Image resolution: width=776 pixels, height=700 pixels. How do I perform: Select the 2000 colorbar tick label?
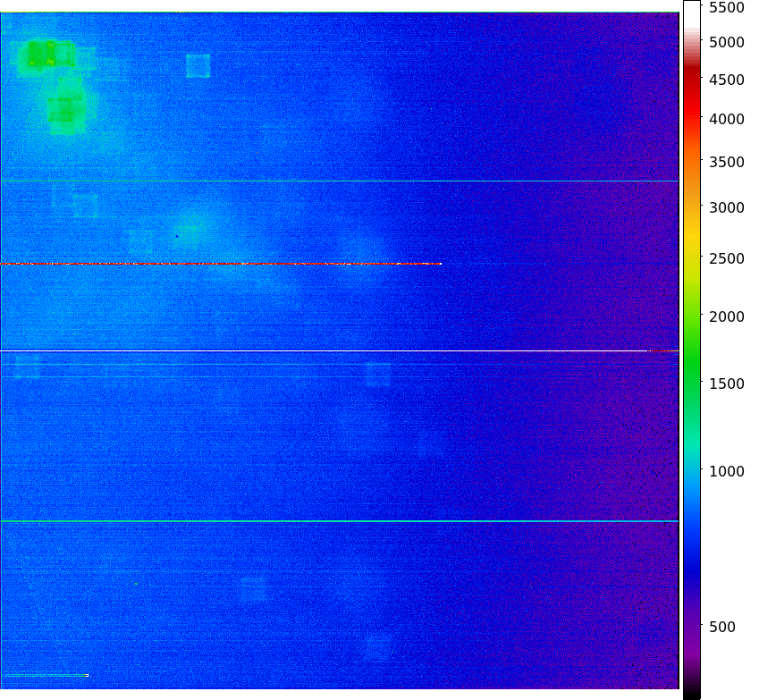727,317
